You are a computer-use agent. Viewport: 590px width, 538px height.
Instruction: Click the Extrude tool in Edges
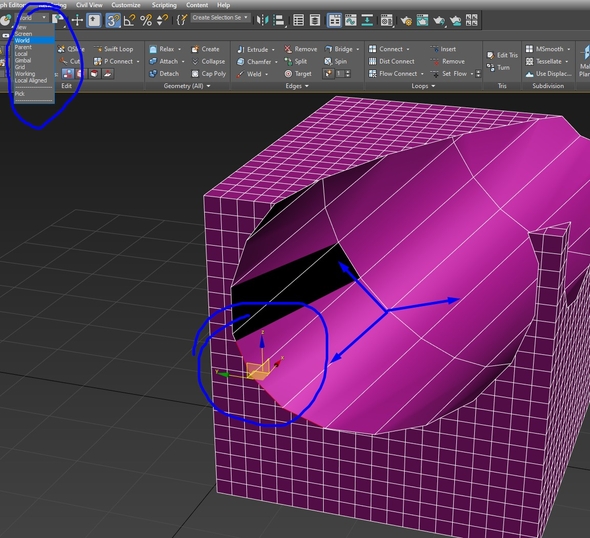tap(253, 49)
